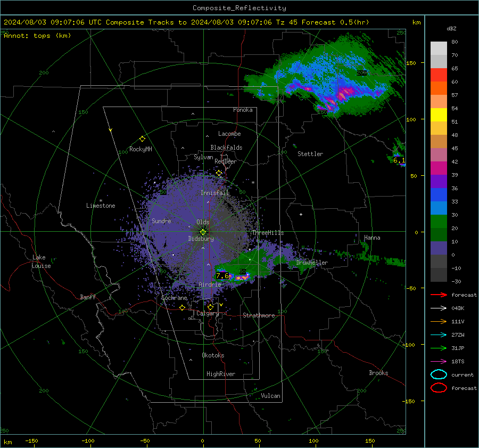Click the intense storm cell east of Airdrie
The image size is (479, 448).
(241, 277)
